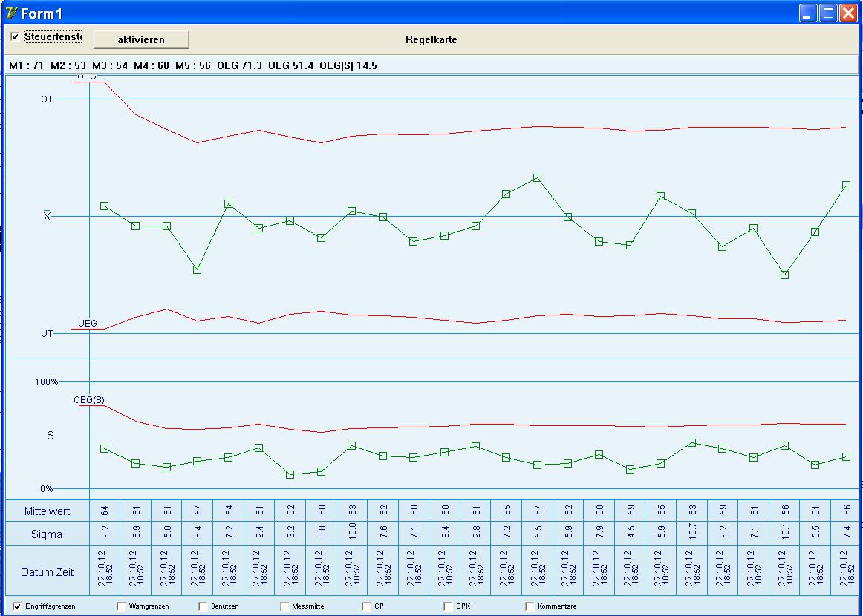
Task: Enable the Benutzer checkbox
Action: [203, 606]
